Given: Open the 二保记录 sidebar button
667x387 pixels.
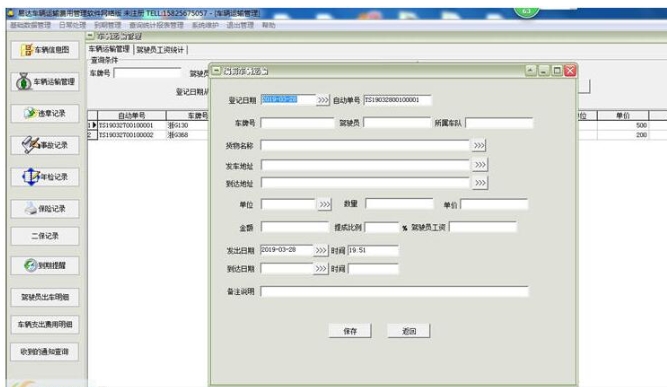Looking at the screenshot, I should [x=45, y=236].
